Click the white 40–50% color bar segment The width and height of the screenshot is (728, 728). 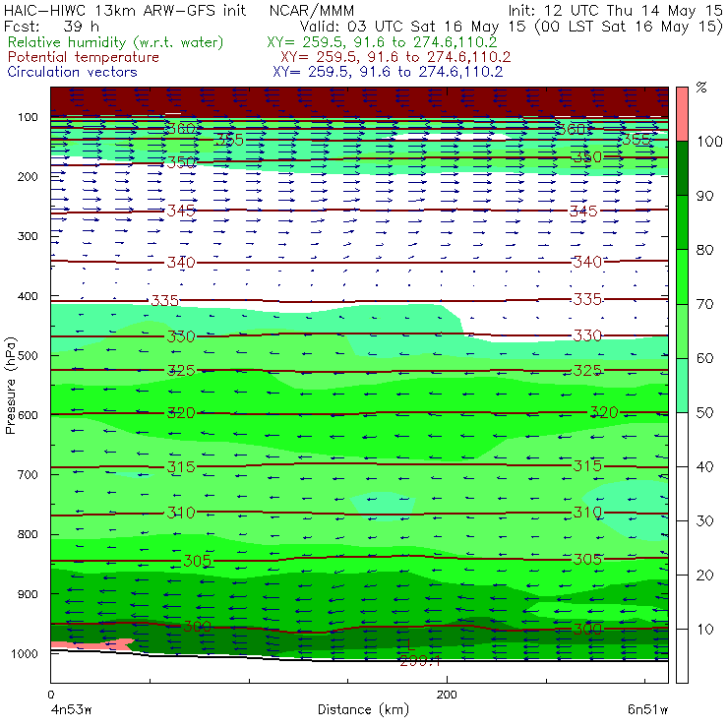click(682, 440)
